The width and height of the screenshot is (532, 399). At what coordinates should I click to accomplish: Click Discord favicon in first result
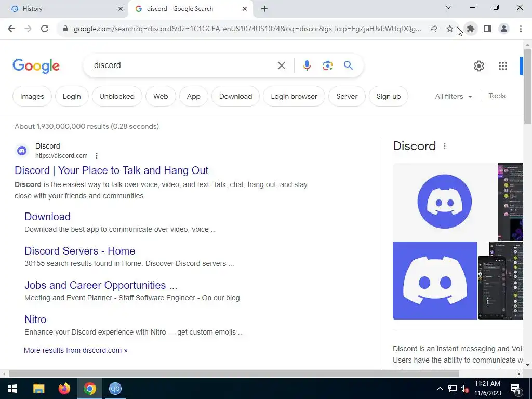[x=22, y=150]
